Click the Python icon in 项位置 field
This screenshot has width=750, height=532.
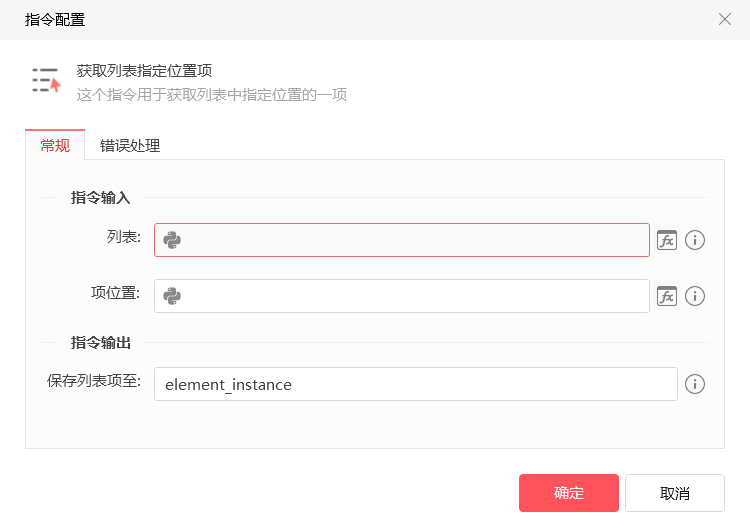[172, 296]
